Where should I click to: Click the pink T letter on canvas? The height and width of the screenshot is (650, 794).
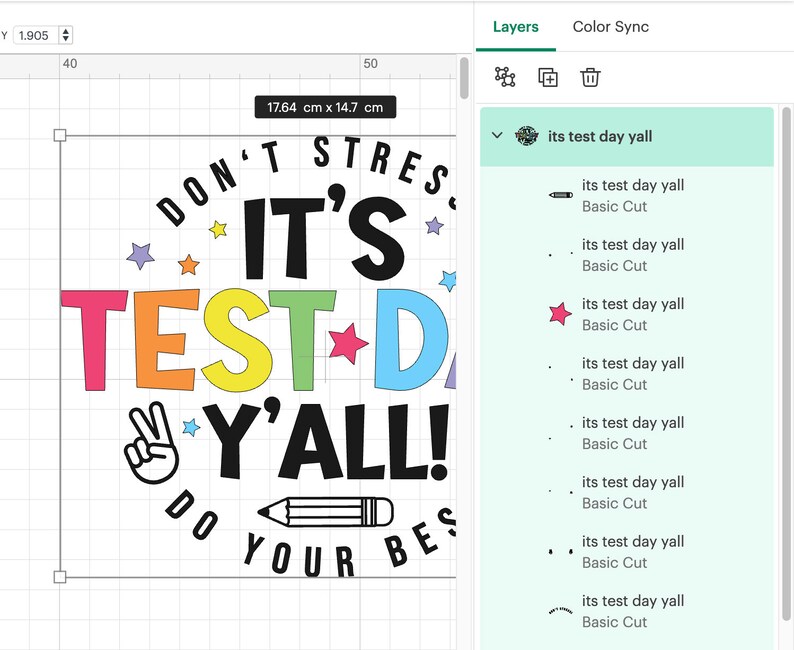pyautogui.click(x=94, y=340)
